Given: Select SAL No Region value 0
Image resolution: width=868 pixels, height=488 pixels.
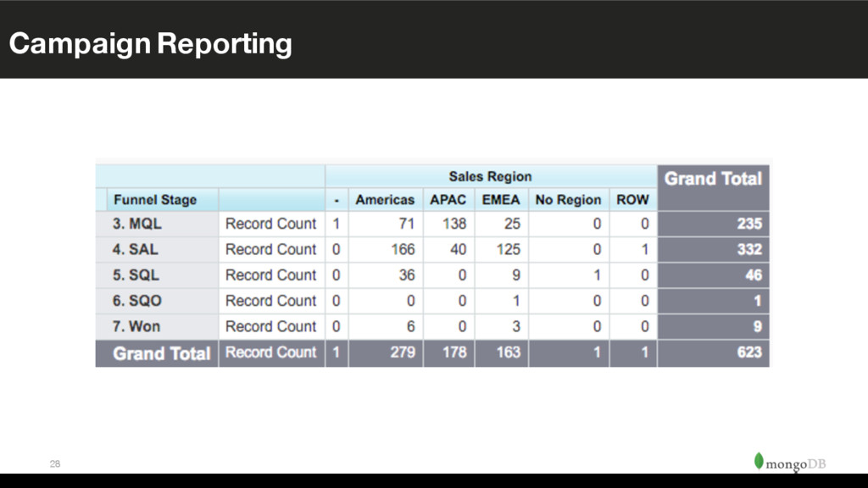Looking at the screenshot, I should pos(598,250).
